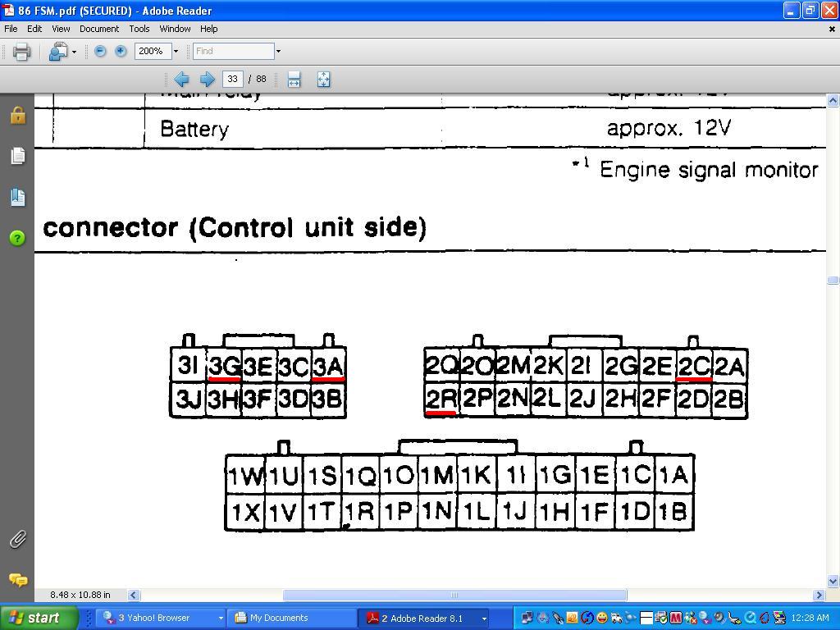Screen dimensions: 840x630
Task: Open the security lock panel
Action: point(17,116)
